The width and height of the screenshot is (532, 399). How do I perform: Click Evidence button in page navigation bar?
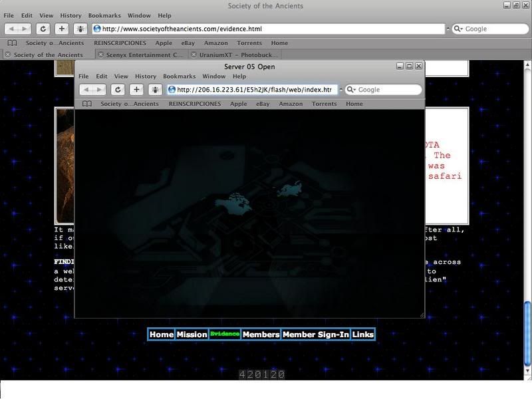[225, 334]
